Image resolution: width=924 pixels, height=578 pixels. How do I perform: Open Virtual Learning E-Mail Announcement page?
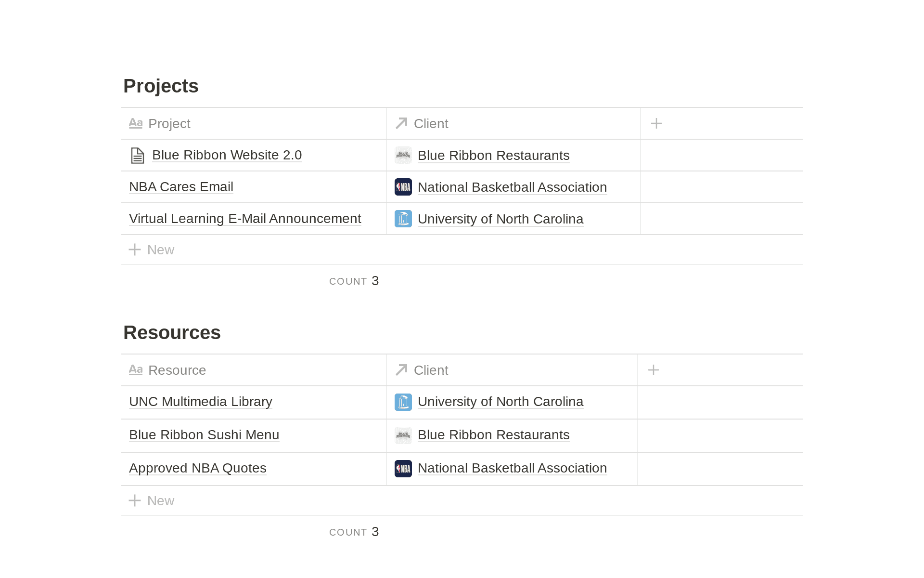coord(244,219)
